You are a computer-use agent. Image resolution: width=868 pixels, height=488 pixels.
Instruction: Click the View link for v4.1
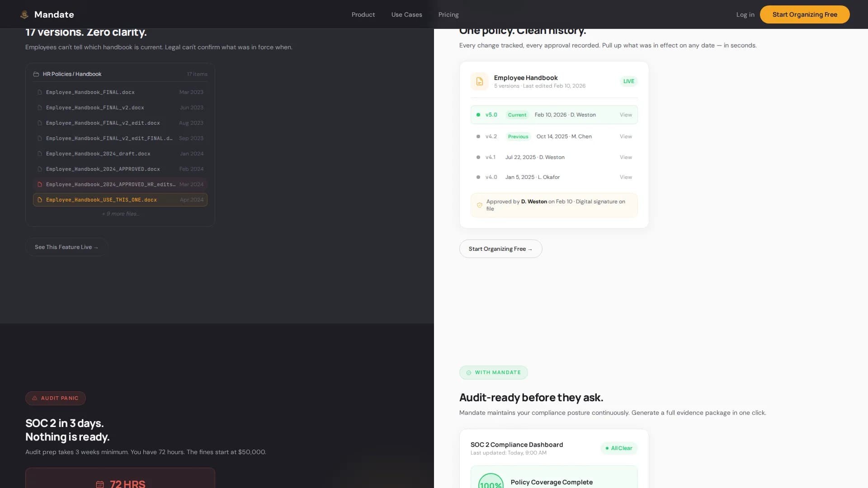[626, 157]
